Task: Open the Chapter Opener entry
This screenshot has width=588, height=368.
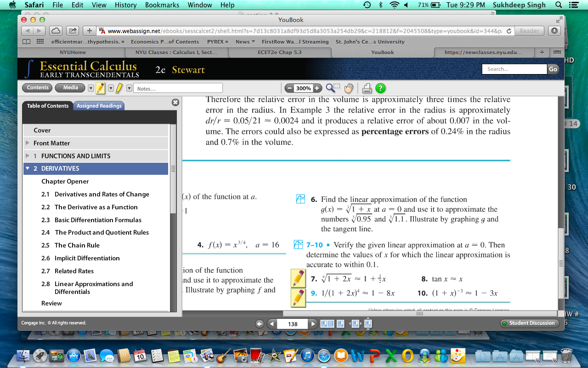Action: point(65,181)
